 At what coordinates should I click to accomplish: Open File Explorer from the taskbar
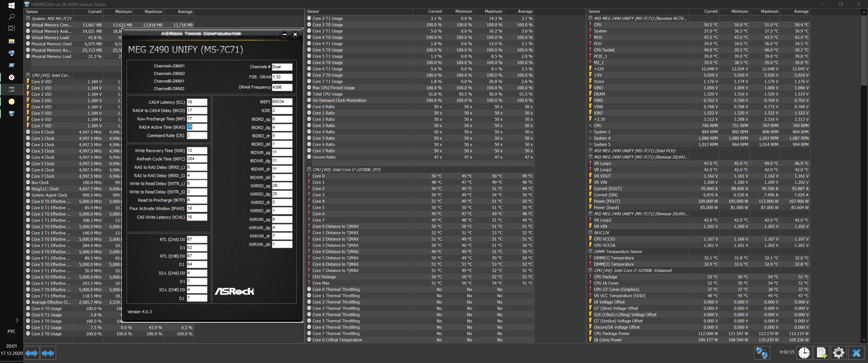[x=11, y=41]
